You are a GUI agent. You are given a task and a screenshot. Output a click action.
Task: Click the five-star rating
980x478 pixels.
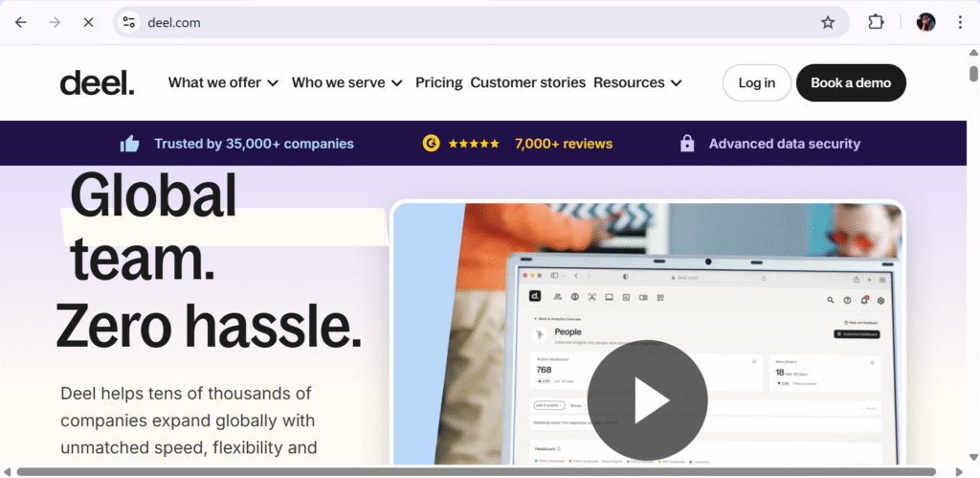coord(474,144)
